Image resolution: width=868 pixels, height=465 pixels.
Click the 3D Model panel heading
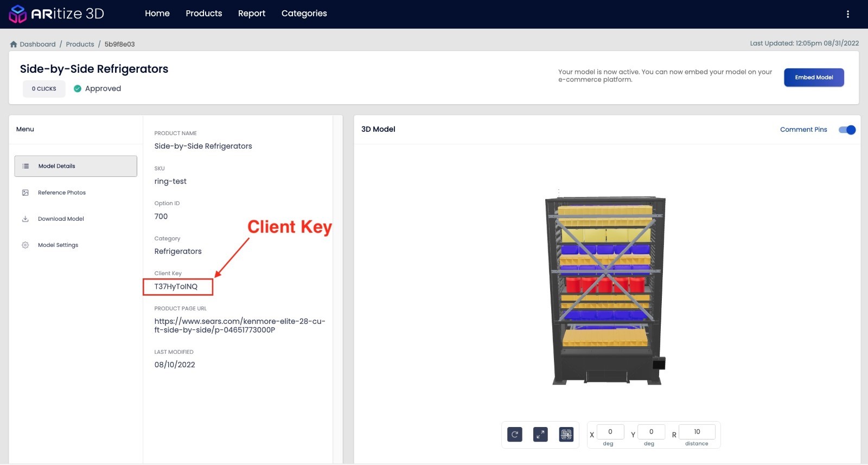[x=378, y=129]
